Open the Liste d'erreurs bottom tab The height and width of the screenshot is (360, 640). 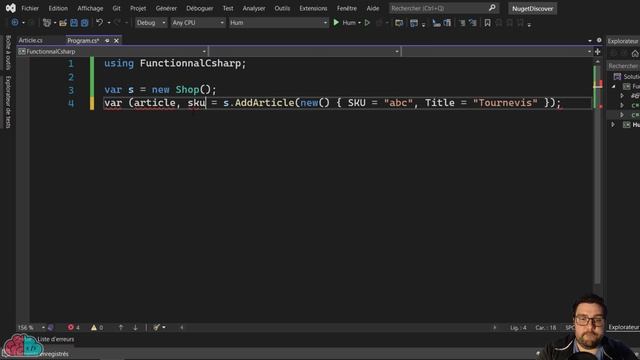point(56,339)
